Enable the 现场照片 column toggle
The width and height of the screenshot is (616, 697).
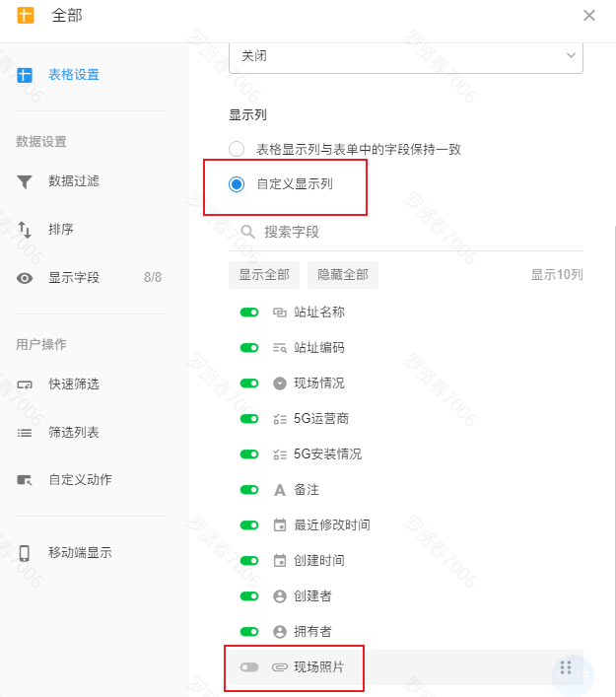(249, 667)
